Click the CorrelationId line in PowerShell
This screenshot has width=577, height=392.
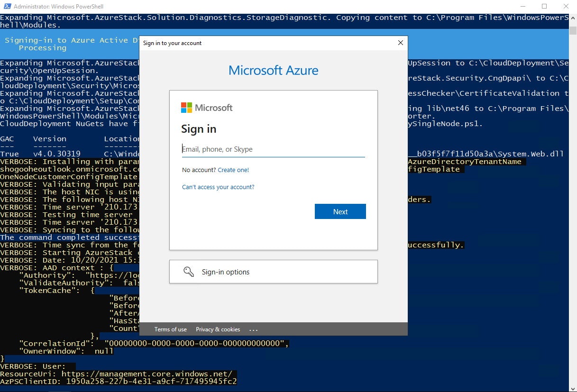click(x=154, y=344)
